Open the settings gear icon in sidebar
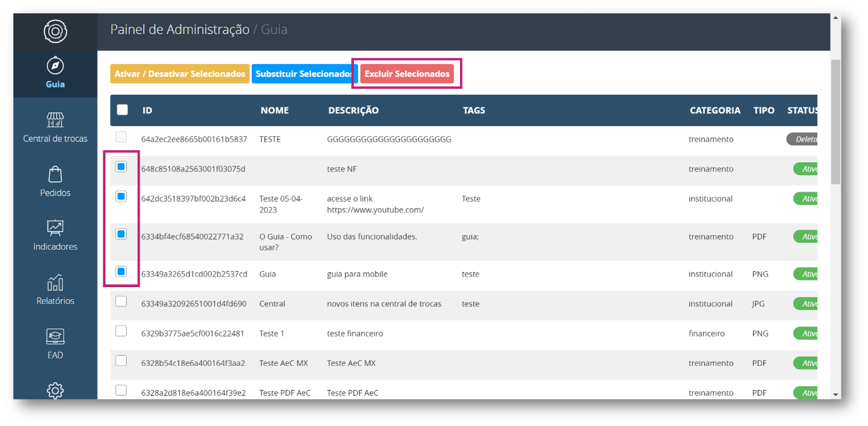 (55, 391)
